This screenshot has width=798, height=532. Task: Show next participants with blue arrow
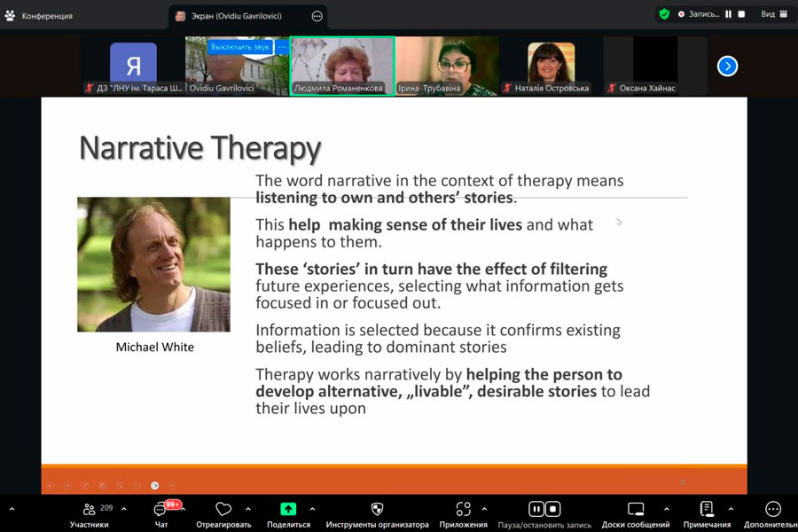coord(727,66)
